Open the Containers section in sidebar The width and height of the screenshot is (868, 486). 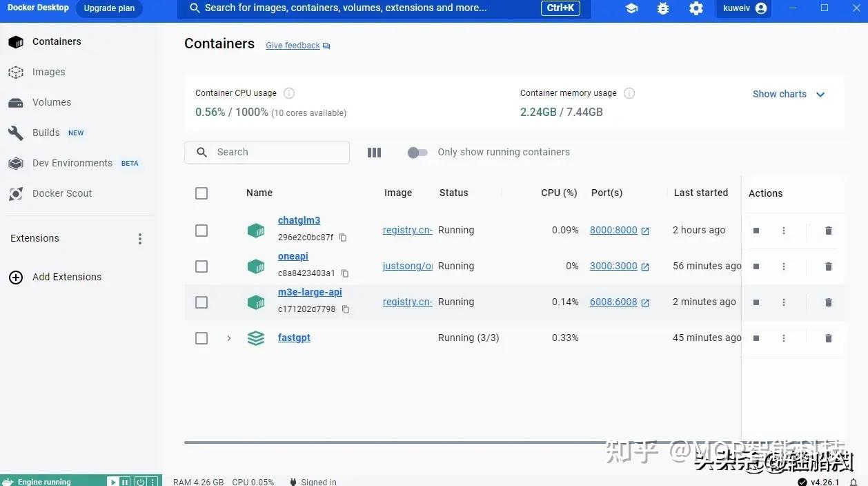click(57, 41)
